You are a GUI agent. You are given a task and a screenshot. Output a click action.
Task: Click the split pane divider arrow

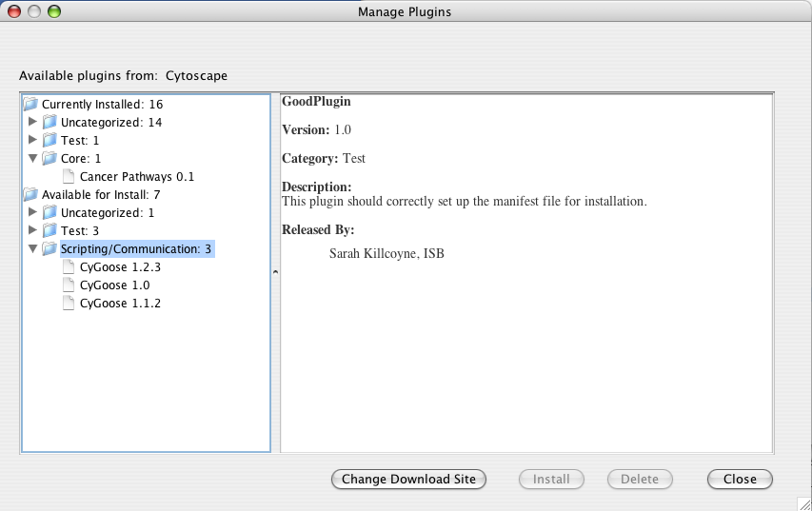[x=275, y=272]
